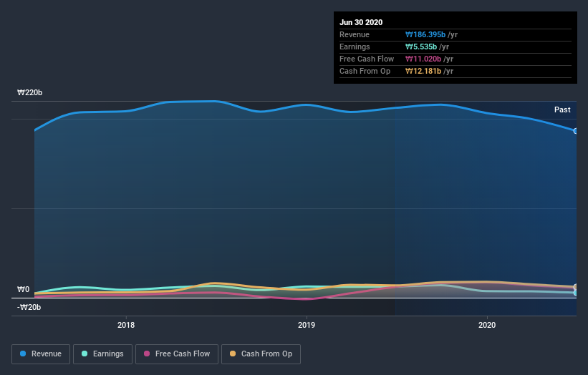Image resolution: width=588 pixels, height=375 pixels.
Task: Select the 2020 x-axis label
Action: (x=487, y=325)
